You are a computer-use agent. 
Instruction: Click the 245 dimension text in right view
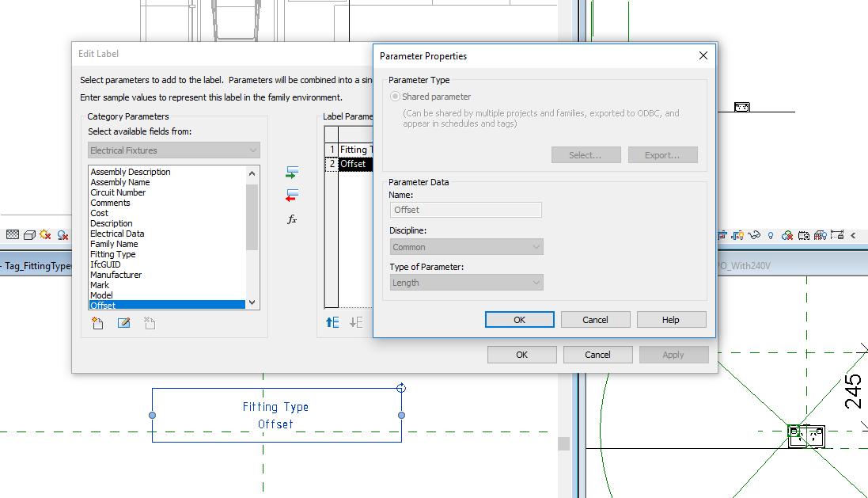pos(853,391)
